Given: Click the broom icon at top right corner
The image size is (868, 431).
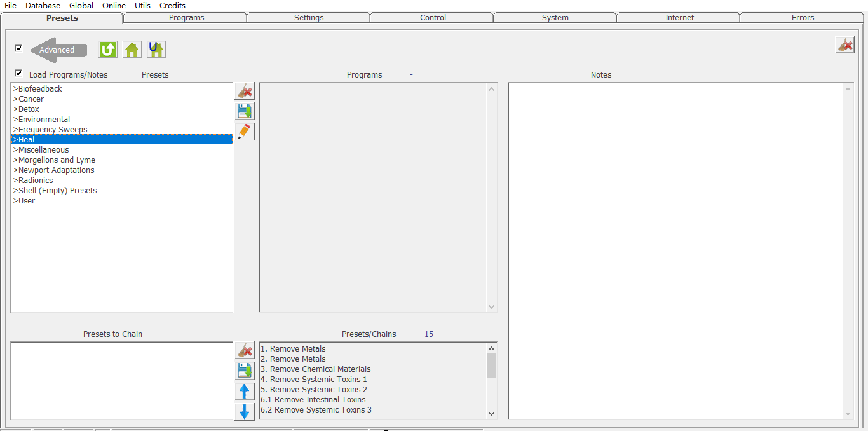Looking at the screenshot, I should click(x=844, y=45).
